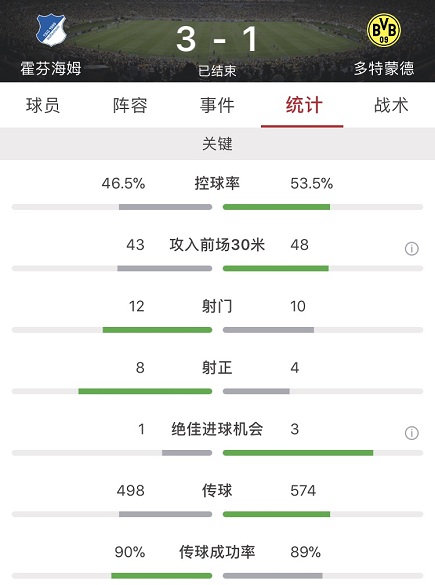
Task: Tap Dortmund's green 传球 passes bar
Action: click(x=276, y=514)
